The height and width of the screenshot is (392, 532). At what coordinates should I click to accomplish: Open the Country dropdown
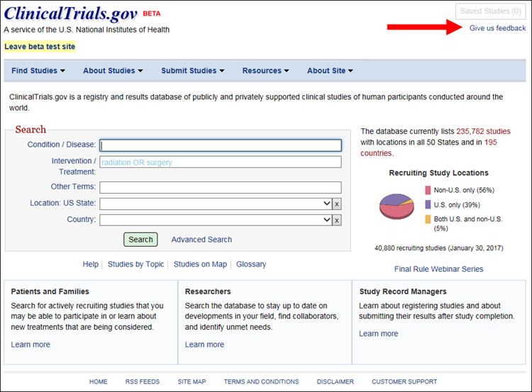(x=216, y=220)
